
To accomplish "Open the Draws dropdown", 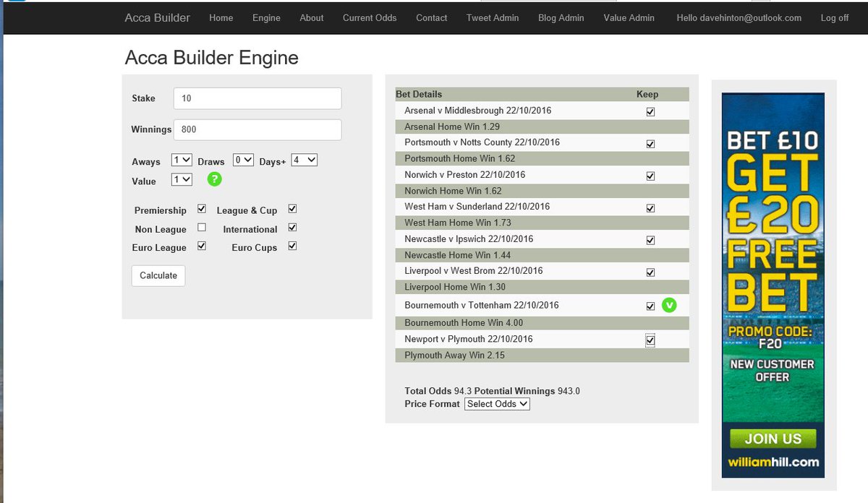I will pos(243,160).
